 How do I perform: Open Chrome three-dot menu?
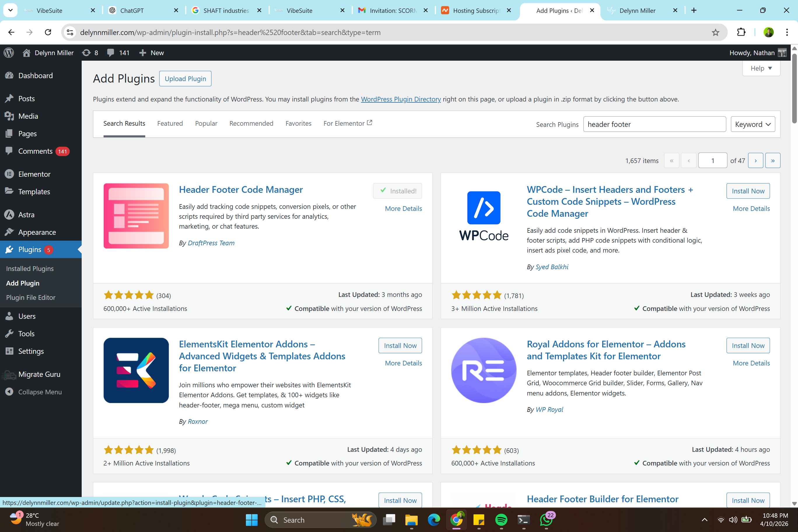(787, 32)
